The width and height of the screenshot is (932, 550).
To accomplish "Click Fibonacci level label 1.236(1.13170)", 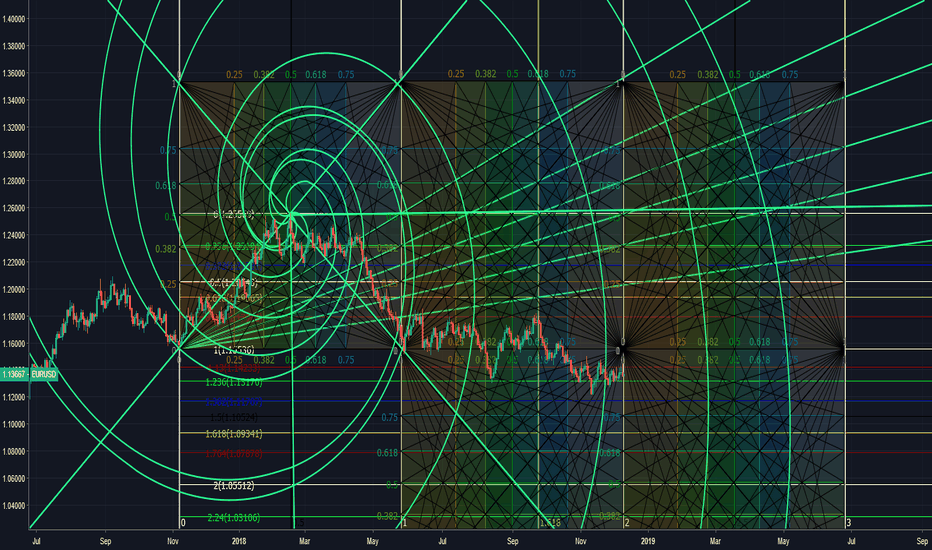I will (234, 382).
